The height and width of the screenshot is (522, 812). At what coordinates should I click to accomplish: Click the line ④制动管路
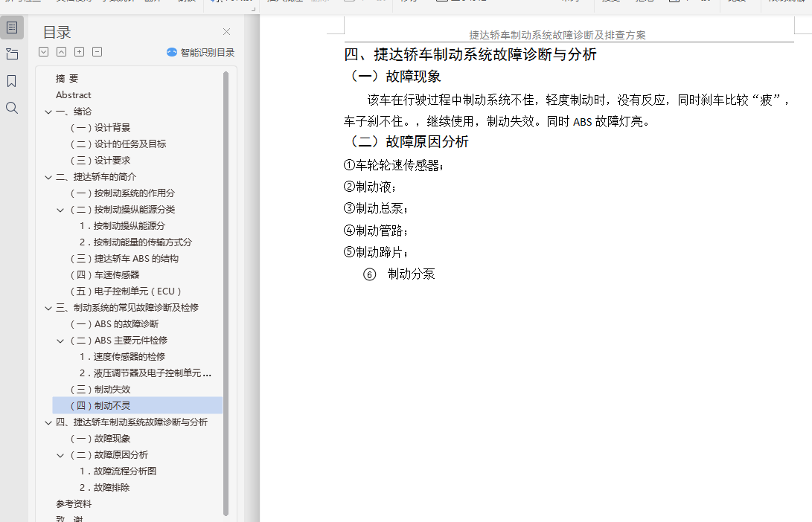(376, 231)
